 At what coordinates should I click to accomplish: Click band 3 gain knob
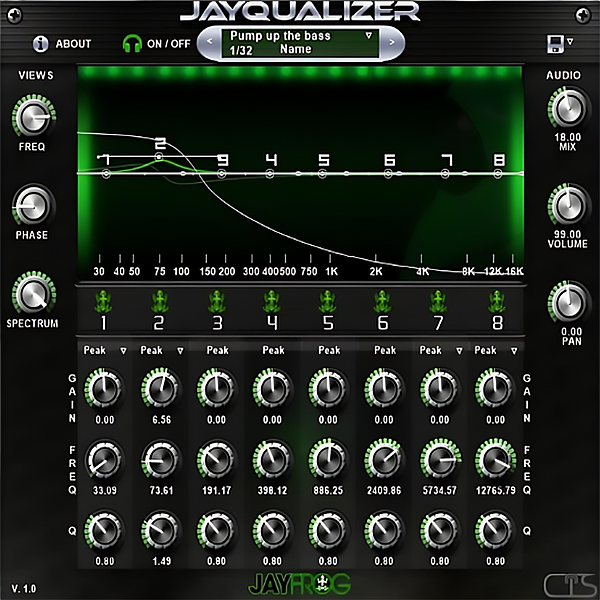(x=216, y=388)
